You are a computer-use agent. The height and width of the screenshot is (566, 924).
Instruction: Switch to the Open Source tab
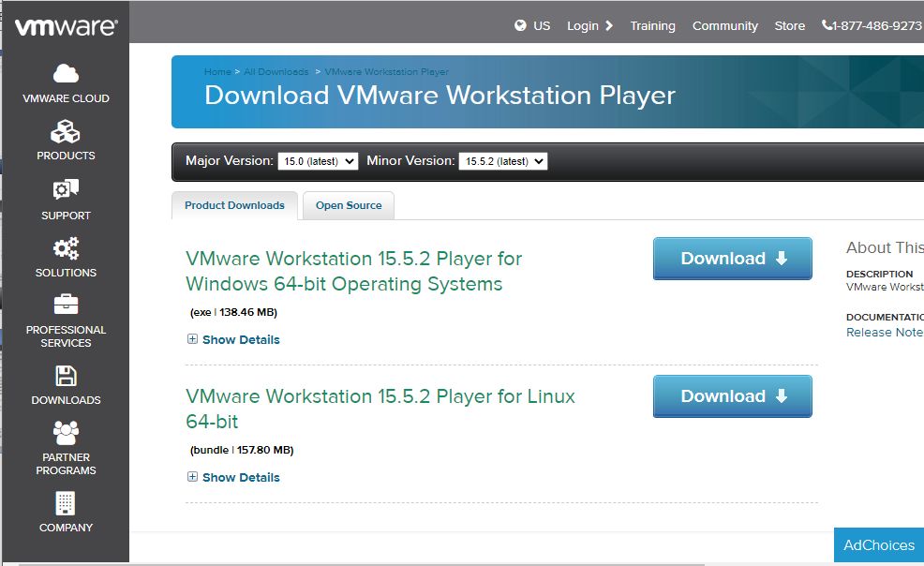(x=349, y=205)
